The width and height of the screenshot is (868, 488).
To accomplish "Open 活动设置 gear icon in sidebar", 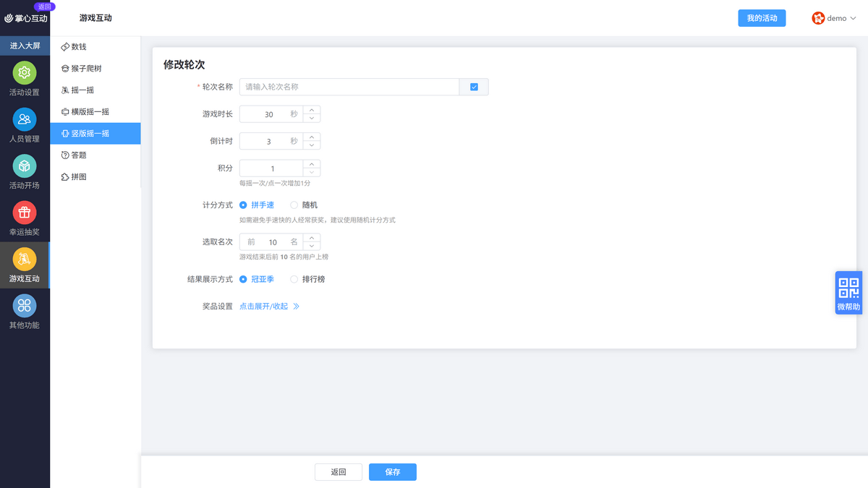I will tap(25, 72).
